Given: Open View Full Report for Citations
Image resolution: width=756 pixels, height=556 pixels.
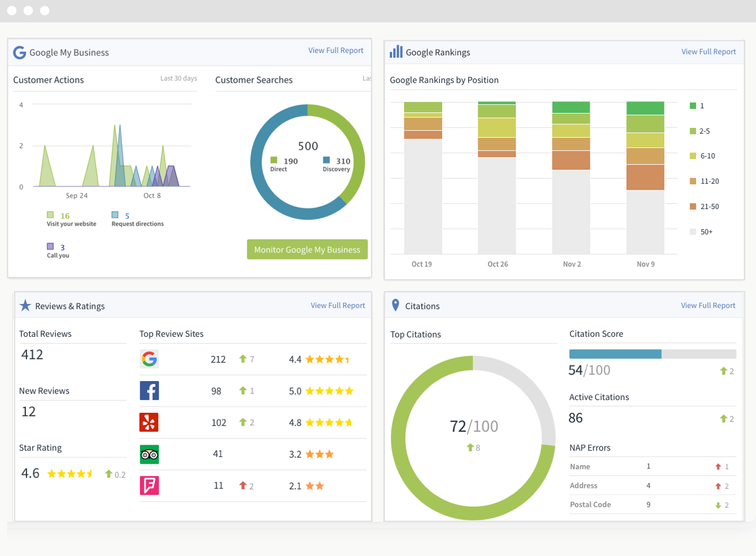Looking at the screenshot, I should (x=708, y=306).
